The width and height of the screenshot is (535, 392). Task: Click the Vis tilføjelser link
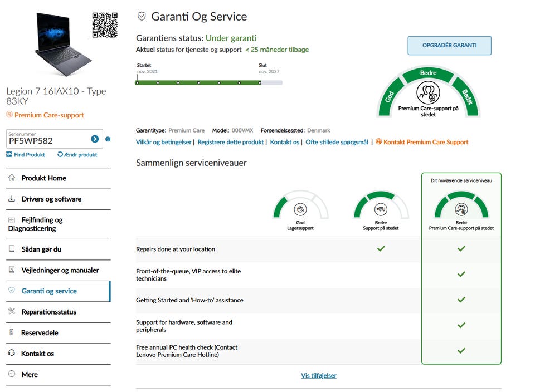(319, 376)
